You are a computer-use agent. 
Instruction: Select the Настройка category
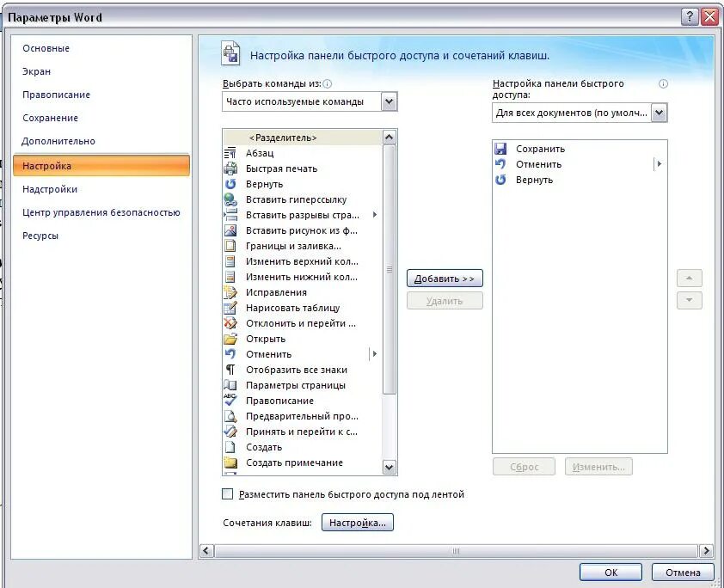(x=101, y=166)
